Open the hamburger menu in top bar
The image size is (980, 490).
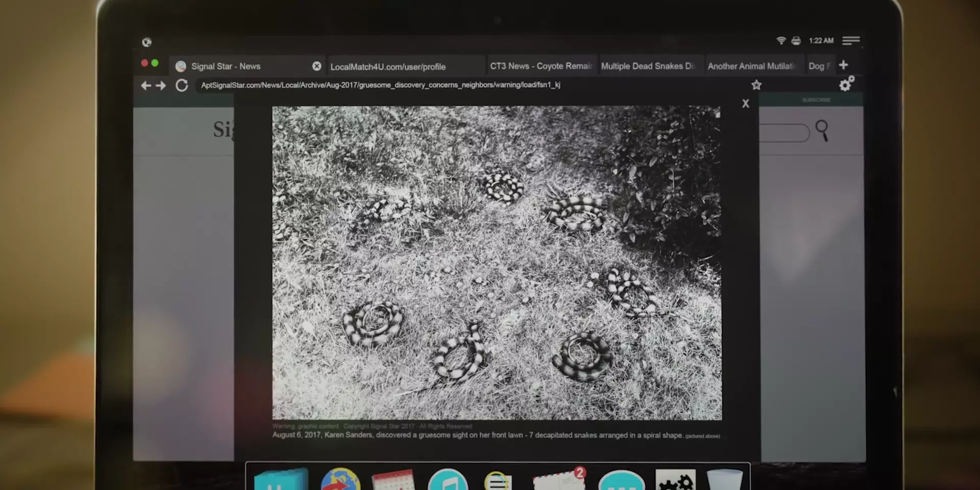(x=851, y=40)
